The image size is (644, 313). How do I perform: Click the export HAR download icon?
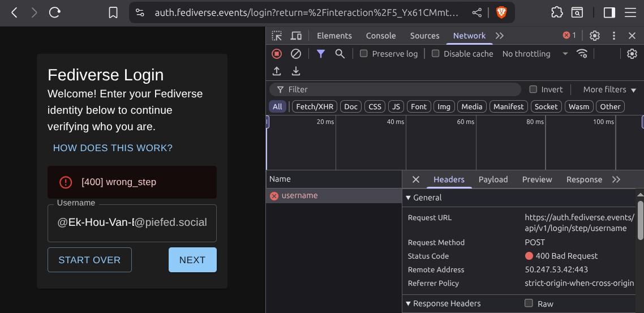click(296, 71)
